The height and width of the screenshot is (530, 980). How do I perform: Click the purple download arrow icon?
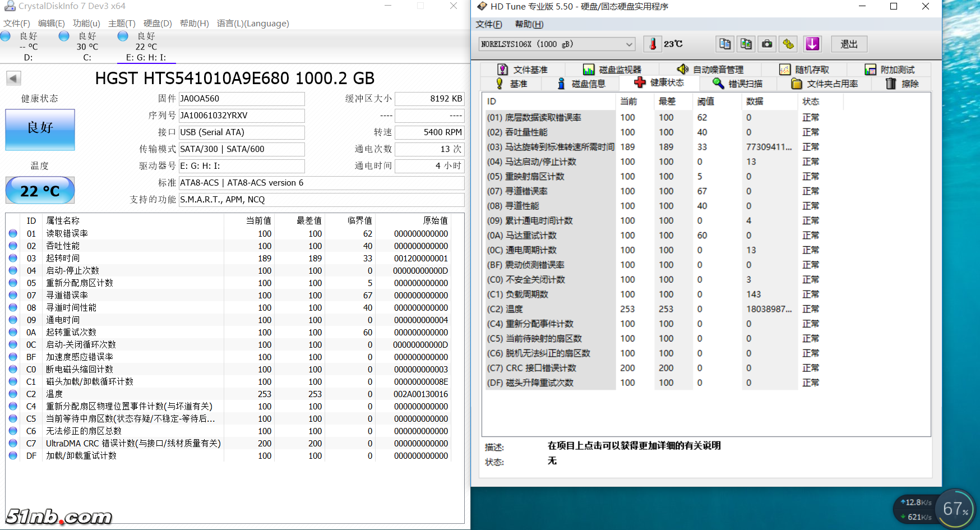(812, 44)
